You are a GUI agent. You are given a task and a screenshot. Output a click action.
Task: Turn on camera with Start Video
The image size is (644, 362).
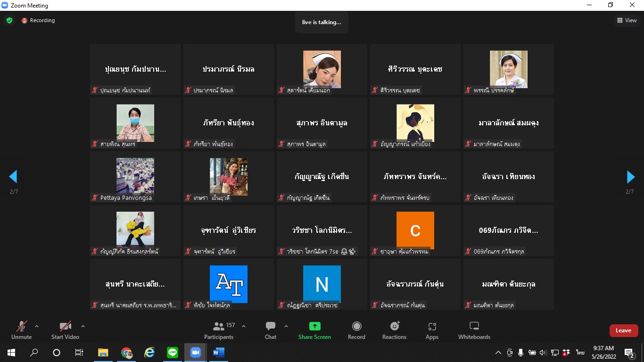tap(65, 330)
